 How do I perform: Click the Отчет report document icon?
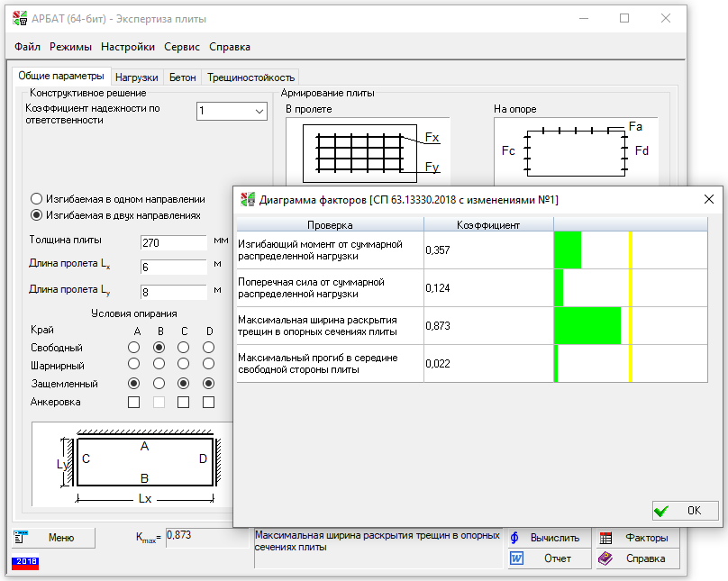pos(516,558)
